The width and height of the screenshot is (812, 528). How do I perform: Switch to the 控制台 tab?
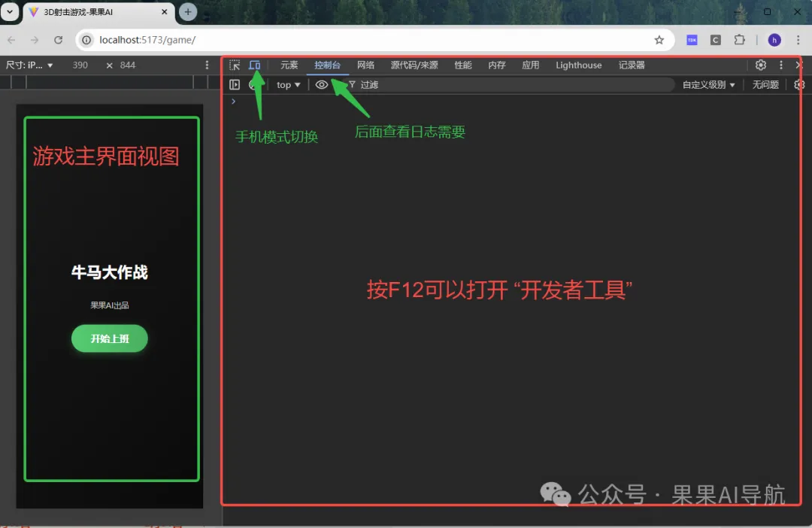click(327, 65)
